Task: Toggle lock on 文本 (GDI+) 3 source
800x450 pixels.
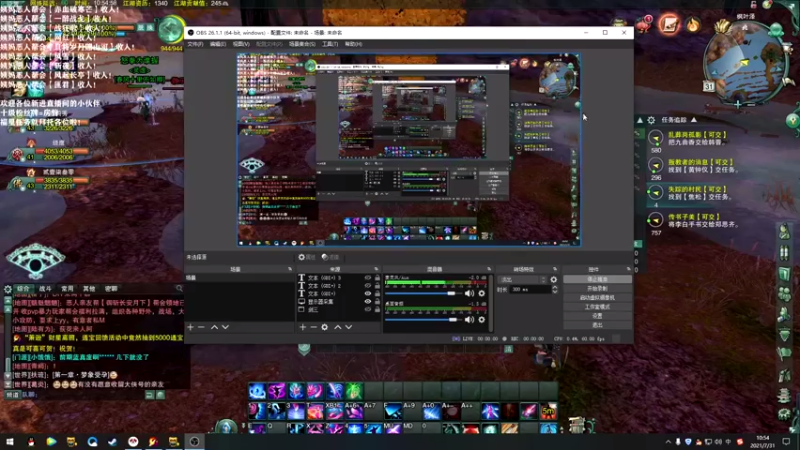Action: (x=377, y=278)
